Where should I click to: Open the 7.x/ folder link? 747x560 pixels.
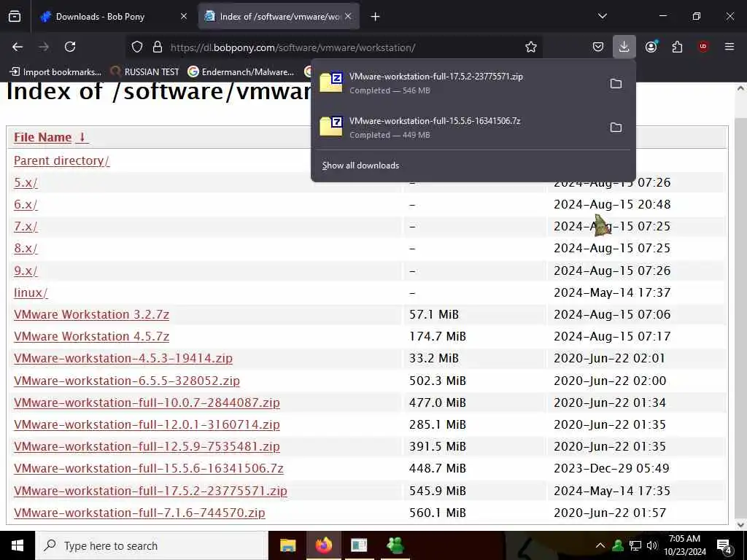(26, 227)
